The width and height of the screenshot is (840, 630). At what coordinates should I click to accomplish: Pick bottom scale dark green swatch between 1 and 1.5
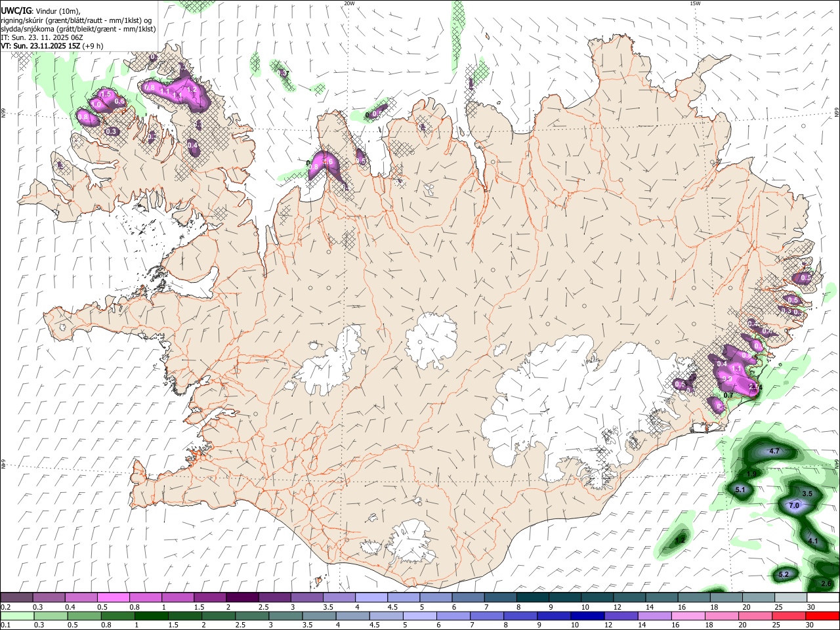click(x=151, y=616)
